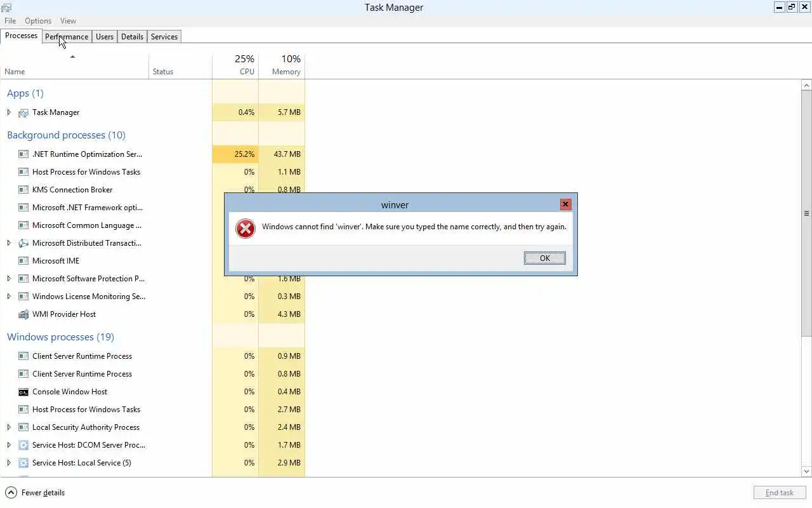The image size is (812, 508).
Task: Select the 43.7 MB memory value
Action: click(282, 154)
